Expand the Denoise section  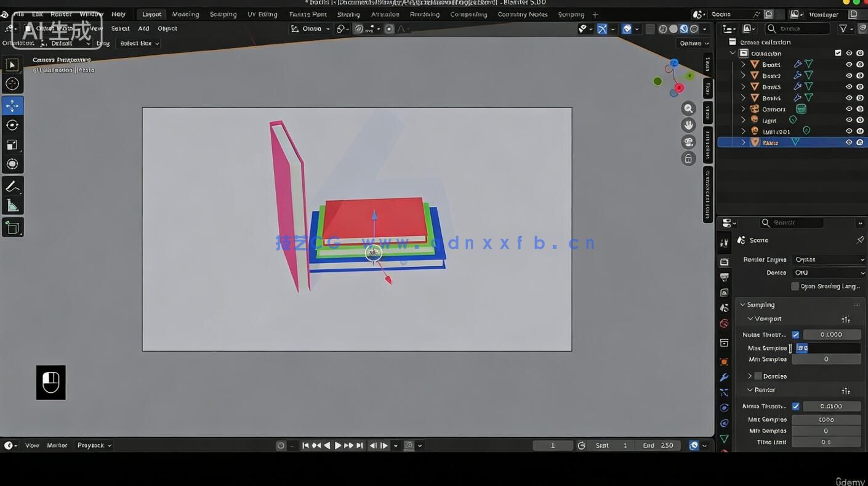click(x=750, y=376)
